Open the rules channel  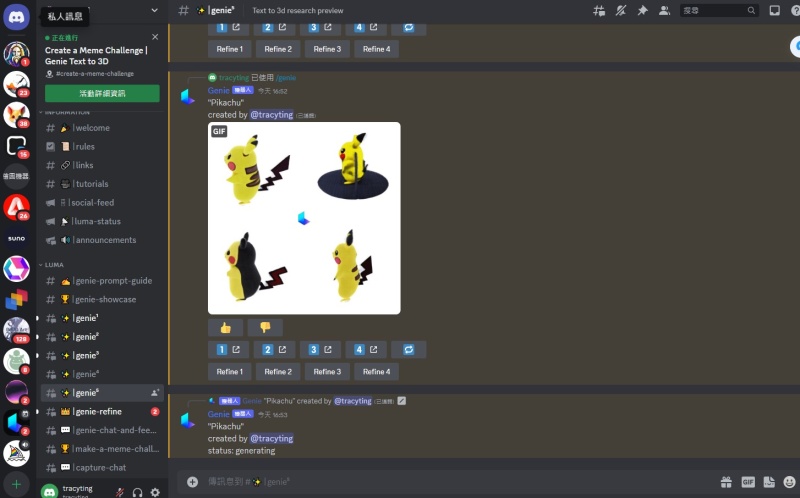tap(102, 146)
